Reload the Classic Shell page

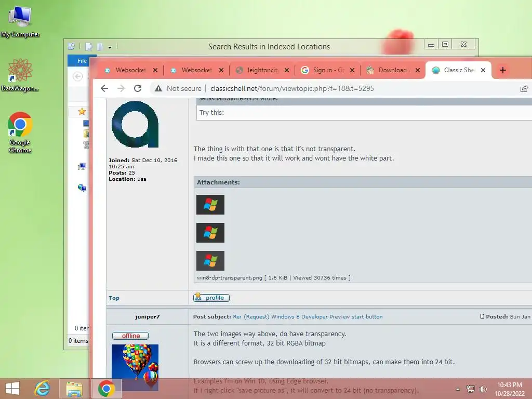pos(138,88)
